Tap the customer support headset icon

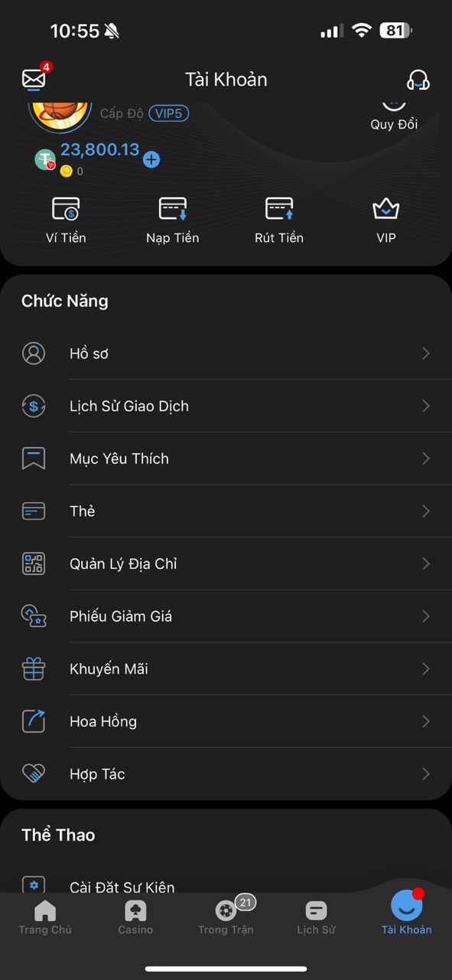418,80
